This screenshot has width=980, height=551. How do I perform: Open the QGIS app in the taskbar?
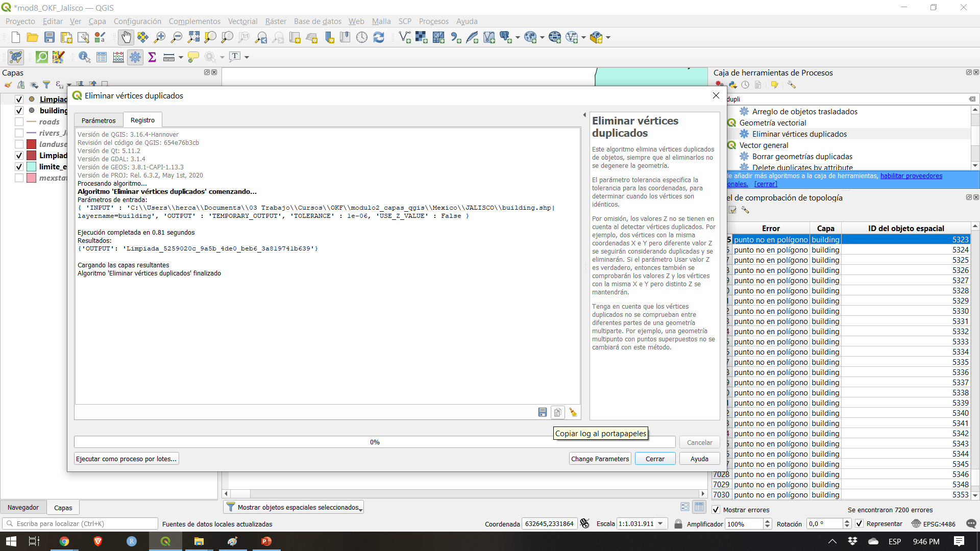click(x=165, y=541)
